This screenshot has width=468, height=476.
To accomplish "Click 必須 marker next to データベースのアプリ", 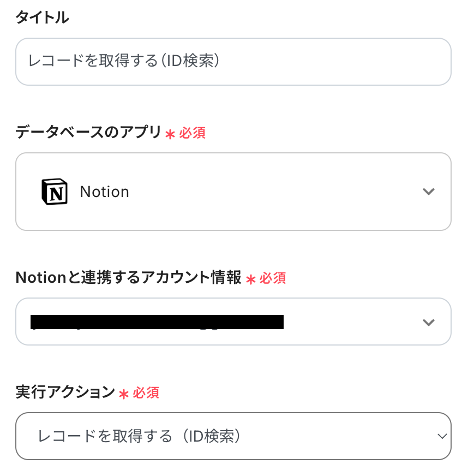I will pos(192,133).
